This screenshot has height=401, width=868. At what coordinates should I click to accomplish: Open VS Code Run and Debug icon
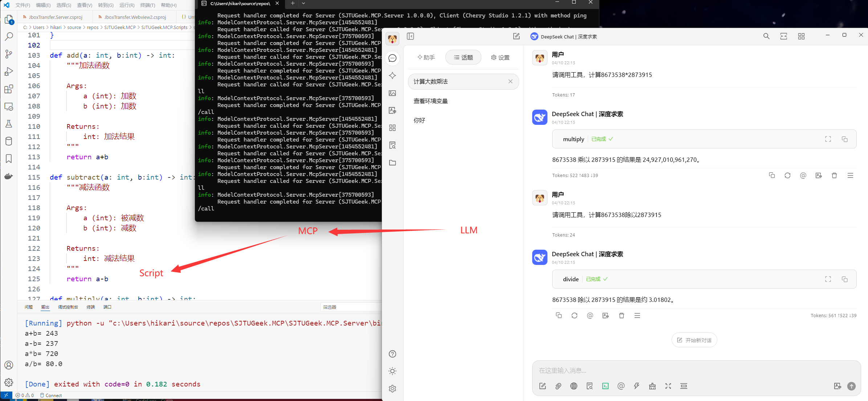coord(9,71)
